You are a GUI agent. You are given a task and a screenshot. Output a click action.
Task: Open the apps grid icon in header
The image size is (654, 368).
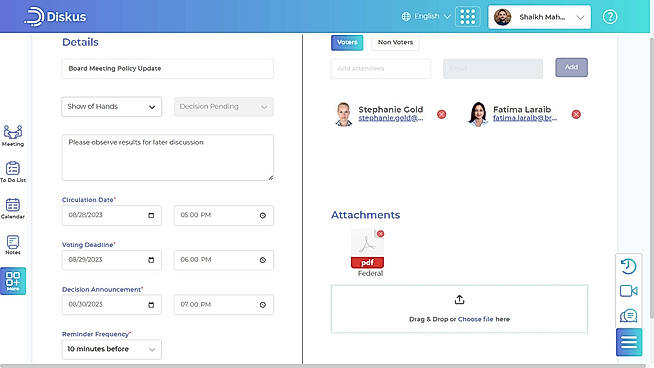[468, 17]
